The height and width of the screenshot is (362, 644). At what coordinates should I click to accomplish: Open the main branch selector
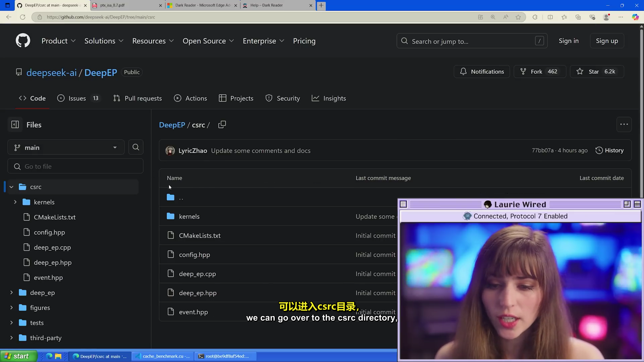pos(66,147)
